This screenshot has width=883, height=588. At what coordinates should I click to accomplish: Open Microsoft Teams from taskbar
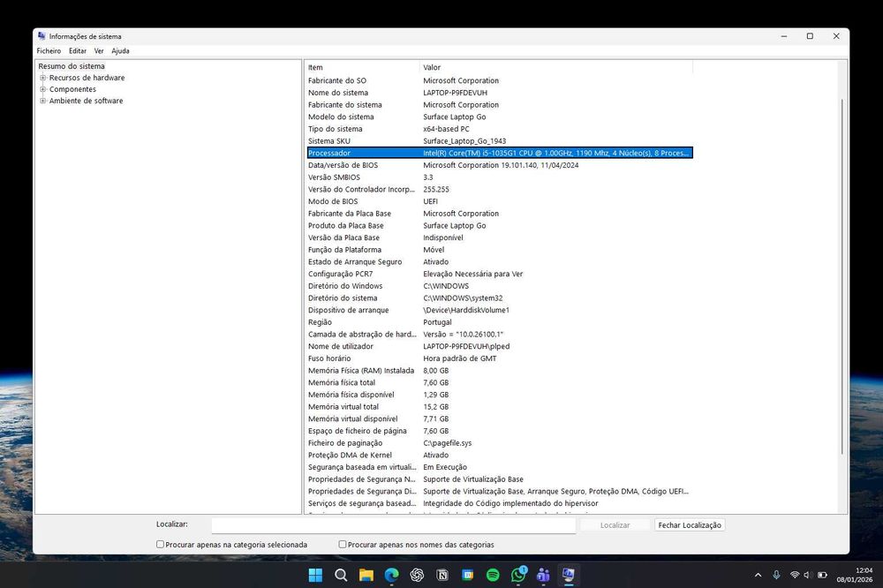543,575
